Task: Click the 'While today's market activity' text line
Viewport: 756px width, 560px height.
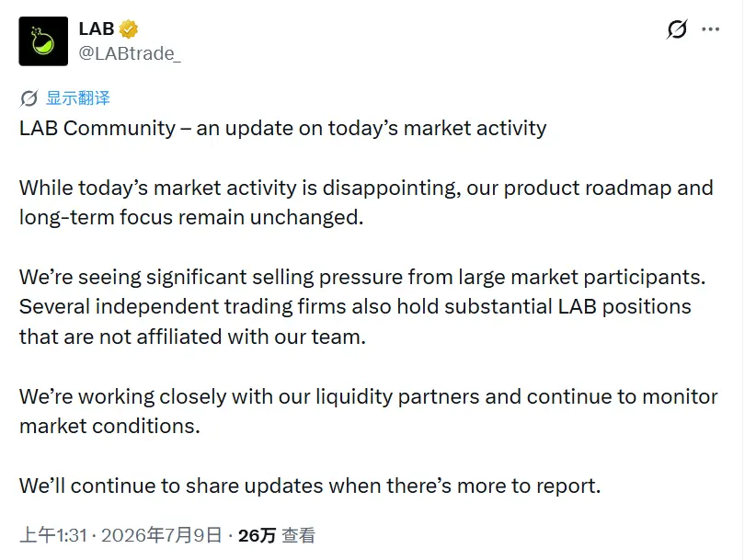Action: [366, 188]
